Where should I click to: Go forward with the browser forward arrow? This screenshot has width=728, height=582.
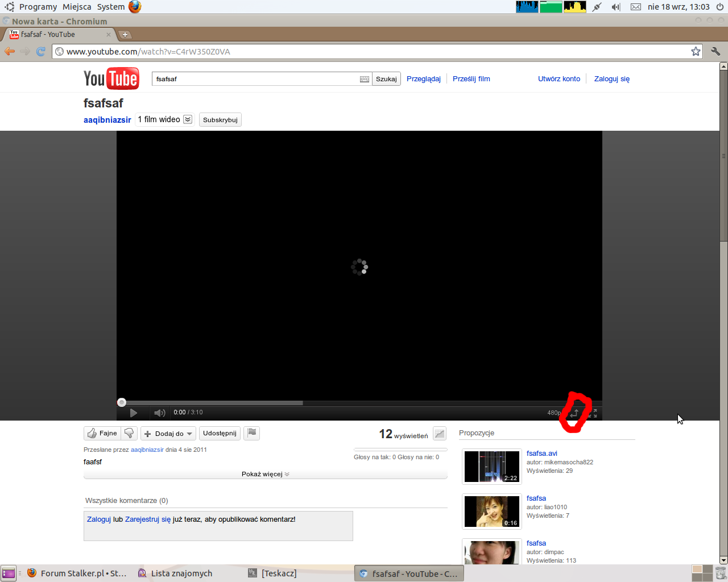pos(25,51)
